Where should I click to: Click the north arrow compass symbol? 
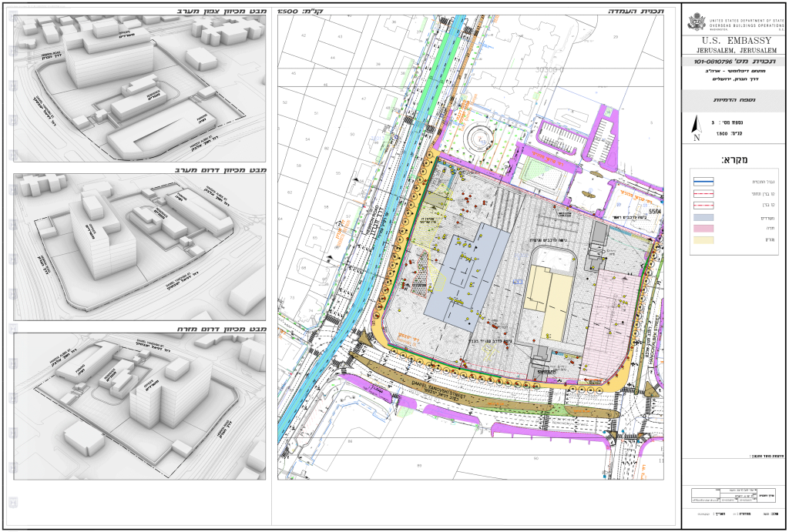click(697, 126)
